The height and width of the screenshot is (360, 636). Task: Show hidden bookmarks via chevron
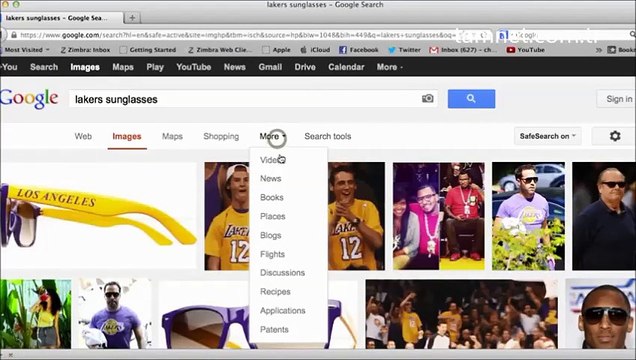point(598,50)
